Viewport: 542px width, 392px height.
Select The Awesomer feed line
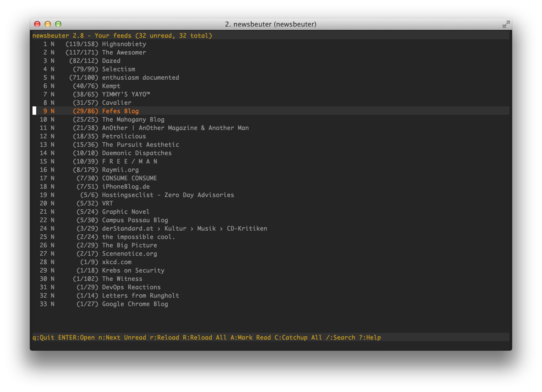coord(124,52)
